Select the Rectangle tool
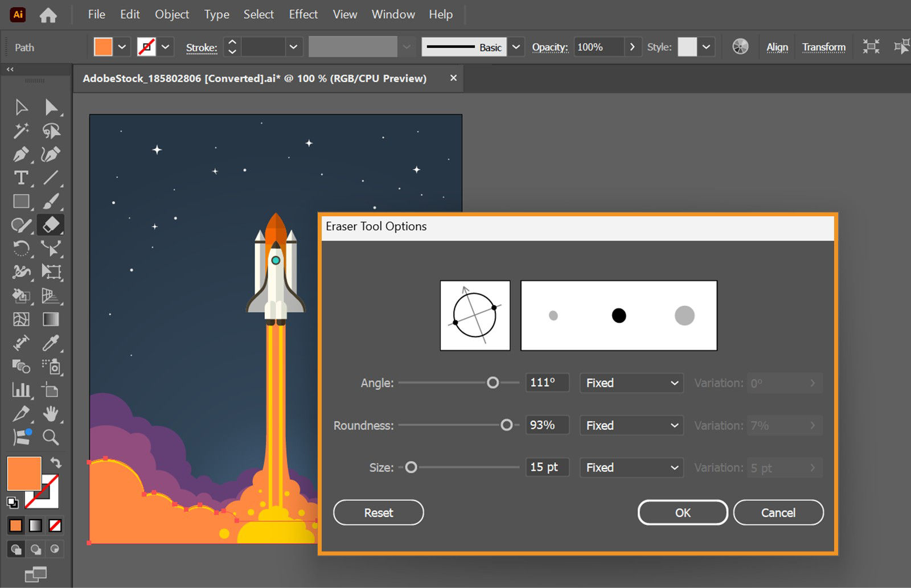Screen dimensions: 911x588 coord(21,202)
